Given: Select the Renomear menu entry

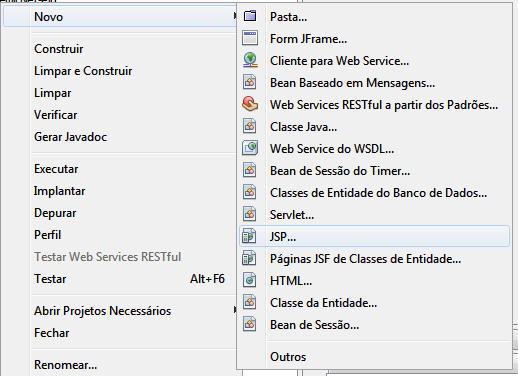Looking at the screenshot, I should pos(65,365).
